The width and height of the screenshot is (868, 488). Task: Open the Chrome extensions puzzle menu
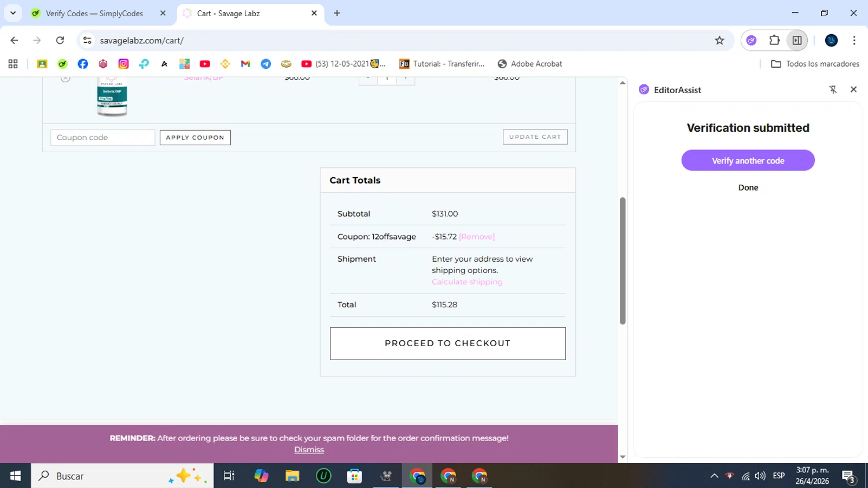tap(774, 41)
